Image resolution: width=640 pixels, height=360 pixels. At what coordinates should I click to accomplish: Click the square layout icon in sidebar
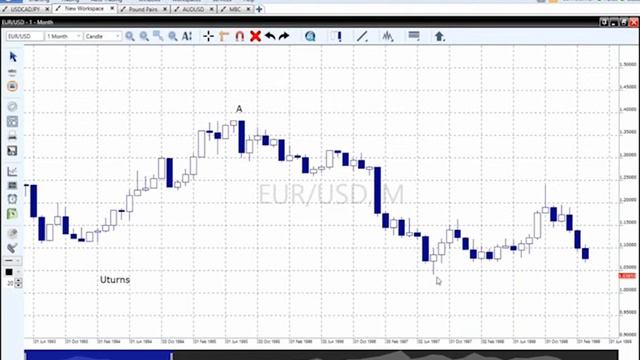(12, 121)
